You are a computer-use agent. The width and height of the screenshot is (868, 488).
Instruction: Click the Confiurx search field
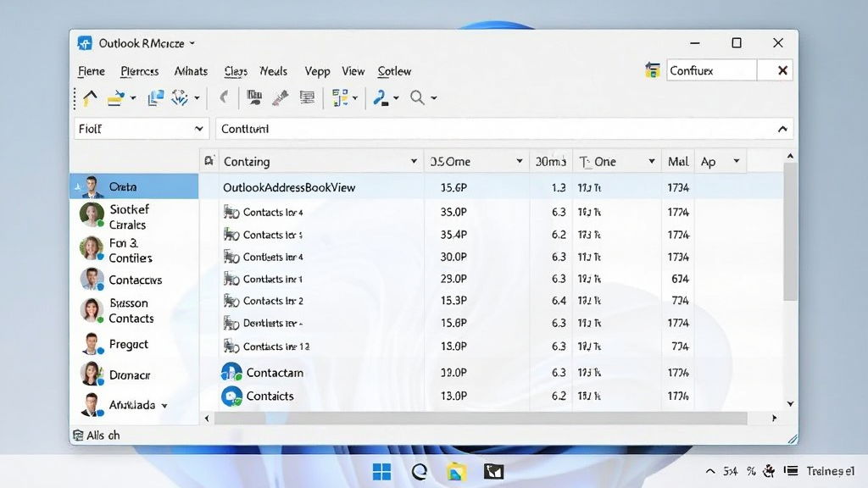(x=711, y=70)
